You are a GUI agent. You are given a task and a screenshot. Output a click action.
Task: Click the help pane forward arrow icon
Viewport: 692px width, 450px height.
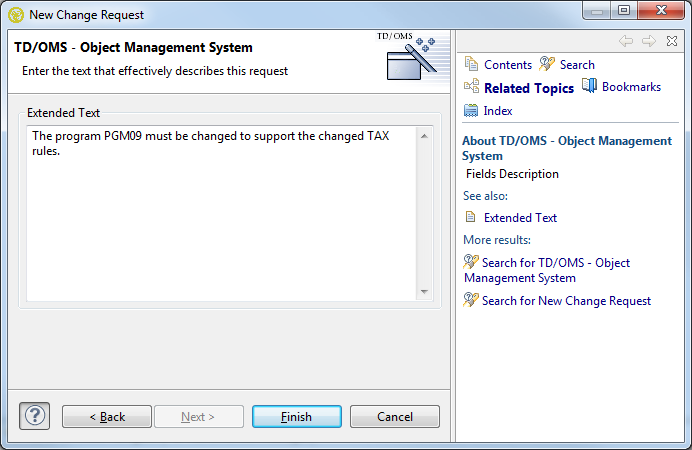coord(648,41)
